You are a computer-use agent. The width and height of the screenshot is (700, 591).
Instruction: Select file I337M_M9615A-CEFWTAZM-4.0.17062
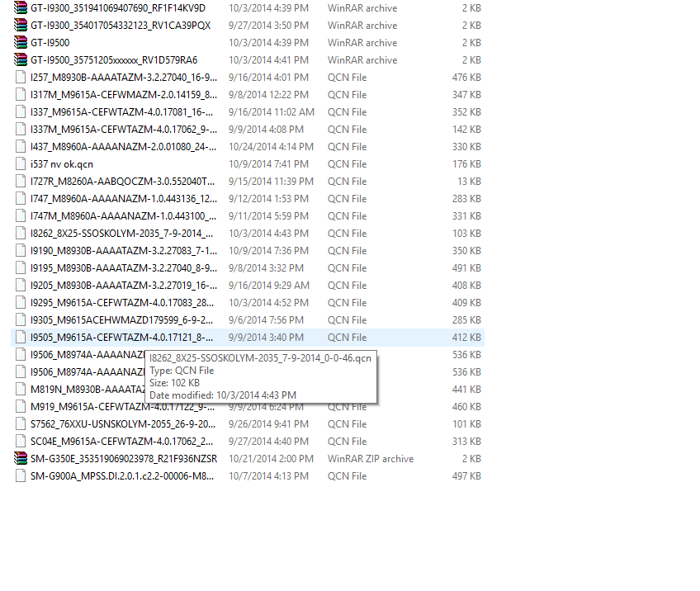tap(124, 130)
